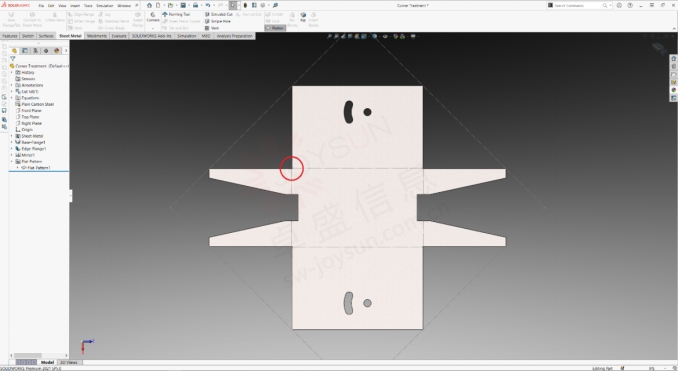Open the DisplayManager tab
This screenshot has width=678, height=371.
coord(56,51)
